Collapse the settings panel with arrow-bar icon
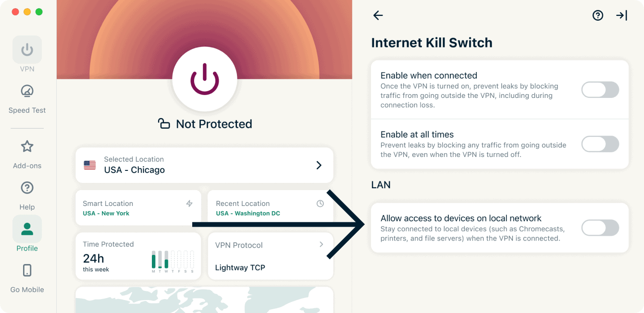The width and height of the screenshot is (644, 313). tap(621, 15)
